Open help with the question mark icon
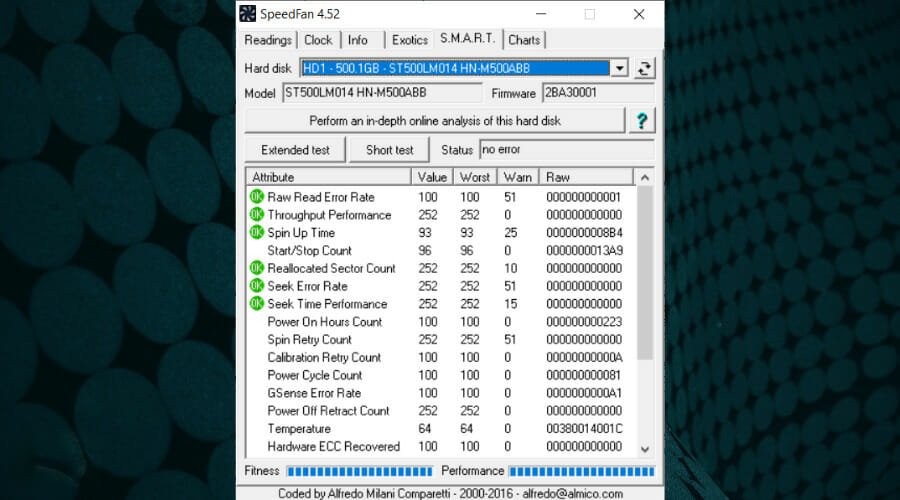The width and height of the screenshot is (900, 500). (x=642, y=121)
